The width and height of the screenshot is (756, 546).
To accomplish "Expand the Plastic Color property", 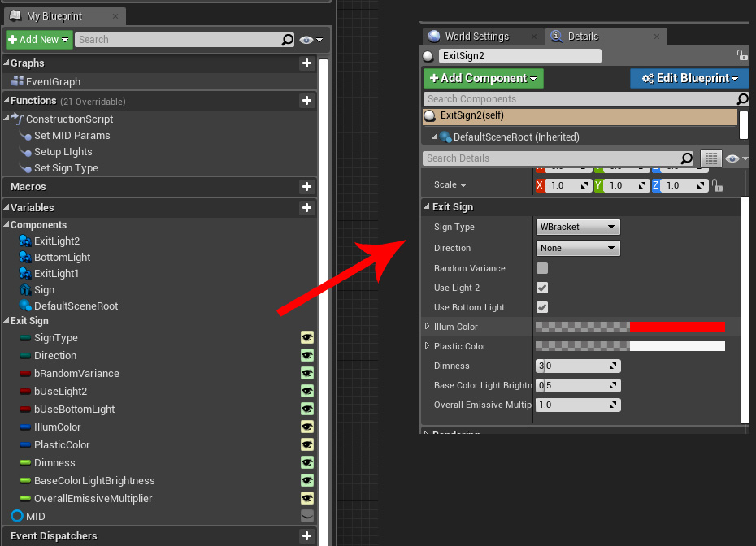I will tap(427, 345).
